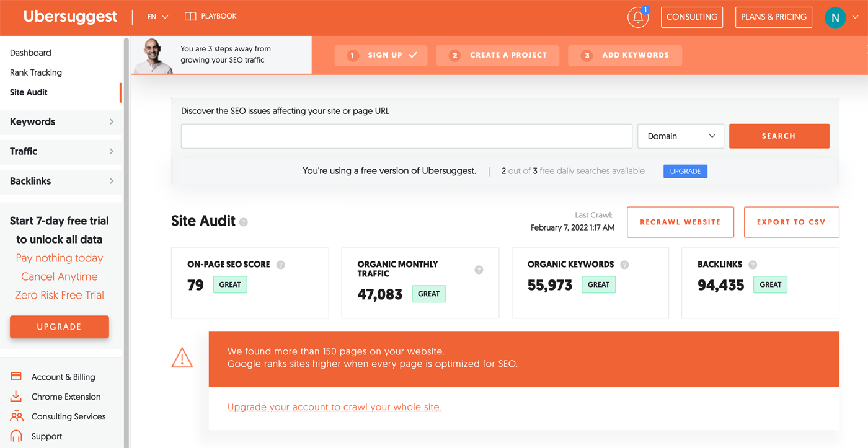The height and width of the screenshot is (448, 868).
Task: Open Consulting Services in sidebar
Action: pos(68,416)
